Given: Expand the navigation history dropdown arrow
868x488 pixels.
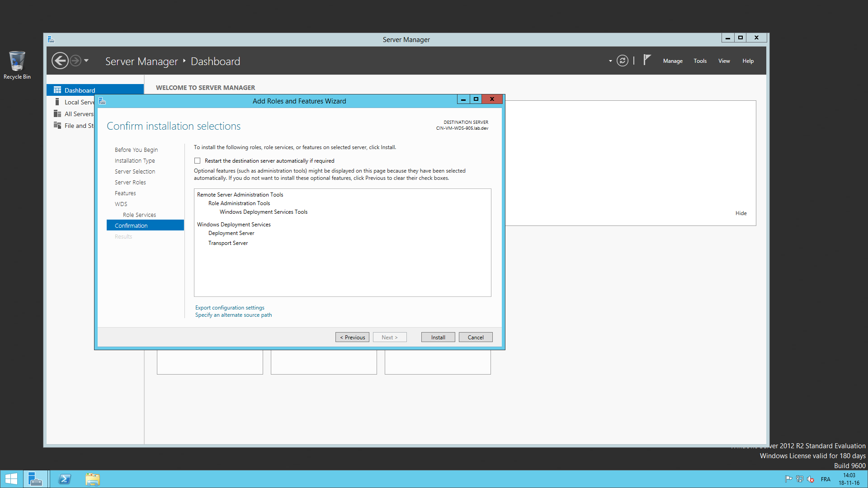Looking at the screenshot, I should pos(86,61).
